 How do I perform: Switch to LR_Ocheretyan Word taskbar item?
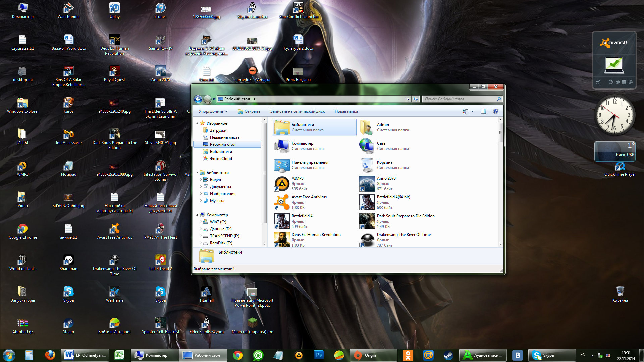coord(85,355)
